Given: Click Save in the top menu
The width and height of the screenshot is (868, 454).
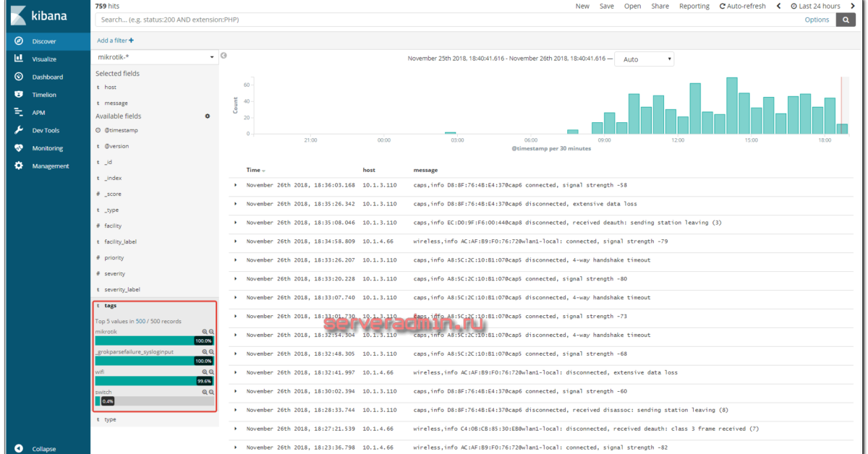Looking at the screenshot, I should pos(606,6).
